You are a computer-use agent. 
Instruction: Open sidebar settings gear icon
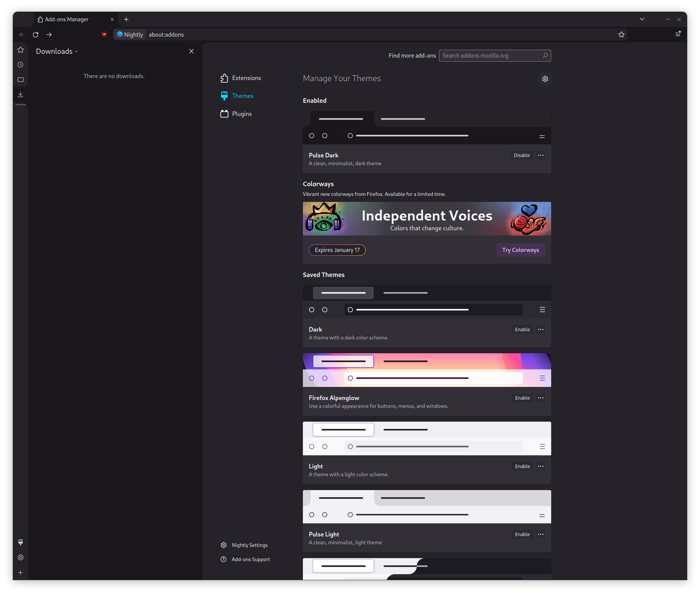(x=21, y=557)
